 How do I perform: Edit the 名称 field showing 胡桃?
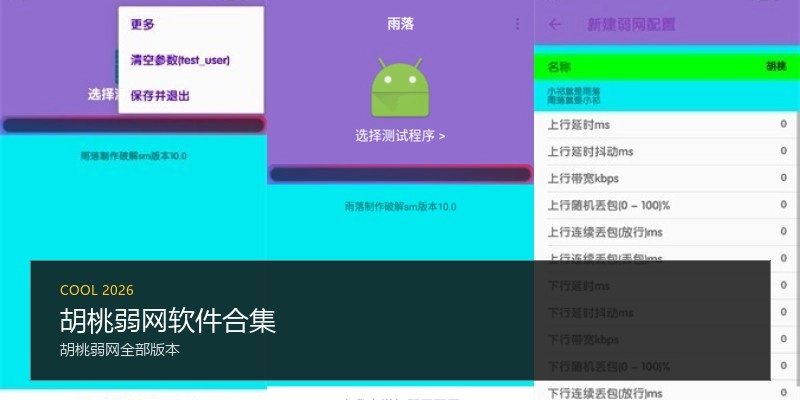pyautogui.click(x=667, y=67)
